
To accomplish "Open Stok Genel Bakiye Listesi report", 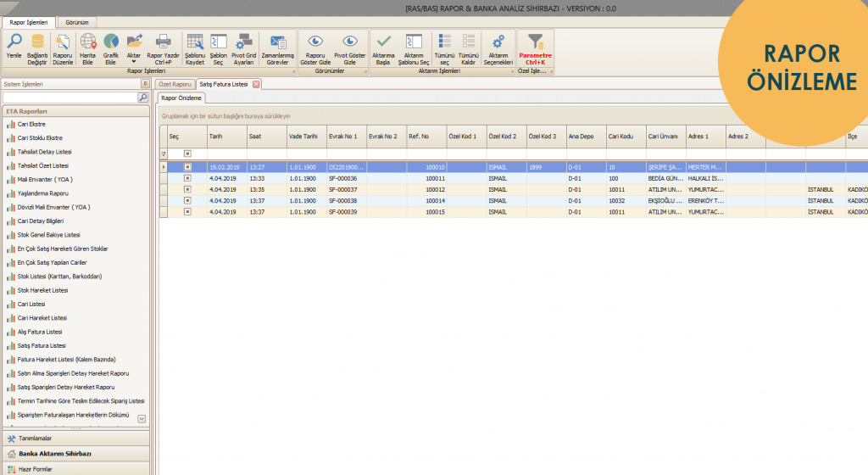I will [x=48, y=235].
